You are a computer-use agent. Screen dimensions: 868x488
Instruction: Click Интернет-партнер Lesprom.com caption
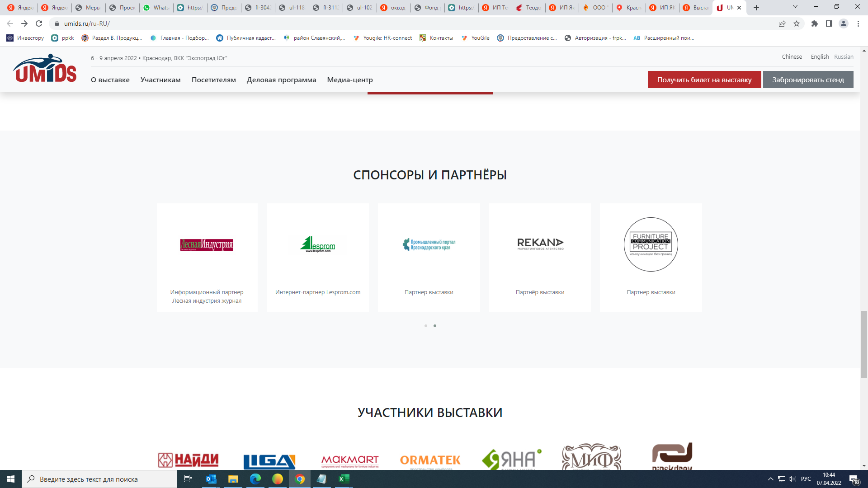pyautogui.click(x=318, y=292)
